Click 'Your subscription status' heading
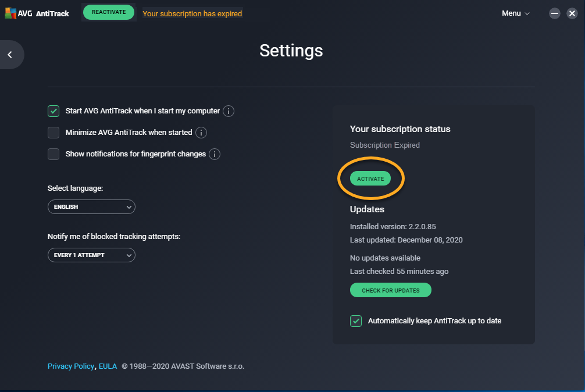The image size is (585, 392). coord(400,129)
